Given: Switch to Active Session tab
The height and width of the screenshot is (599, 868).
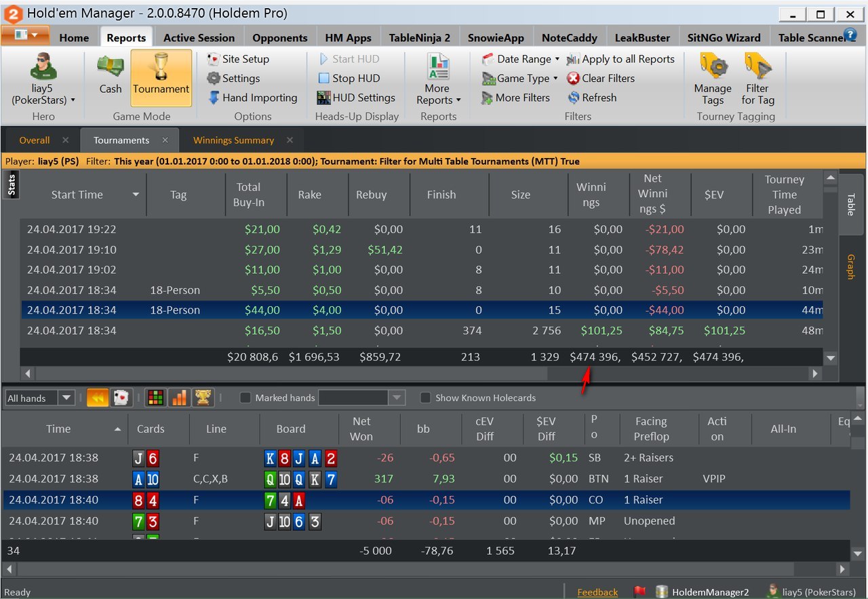Looking at the screenshot, I should [x=199, y=38].
